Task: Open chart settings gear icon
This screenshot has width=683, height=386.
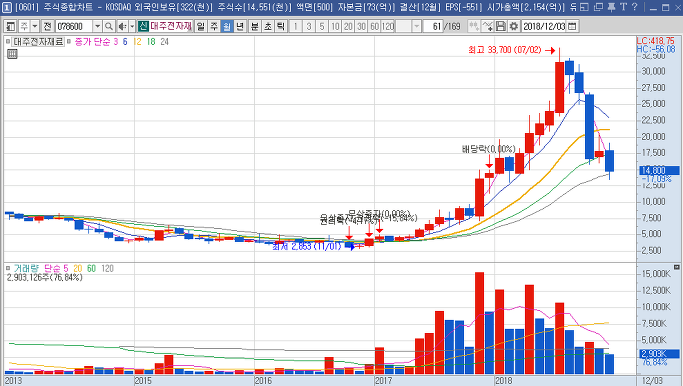Action: (514, 27)
